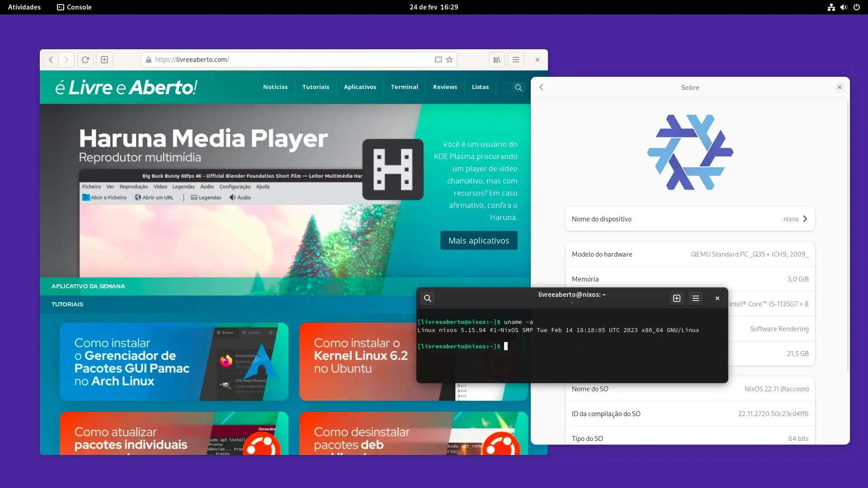Screen dimensions: 868x488
Task: Add a new terminal tab
Action: 677,298
